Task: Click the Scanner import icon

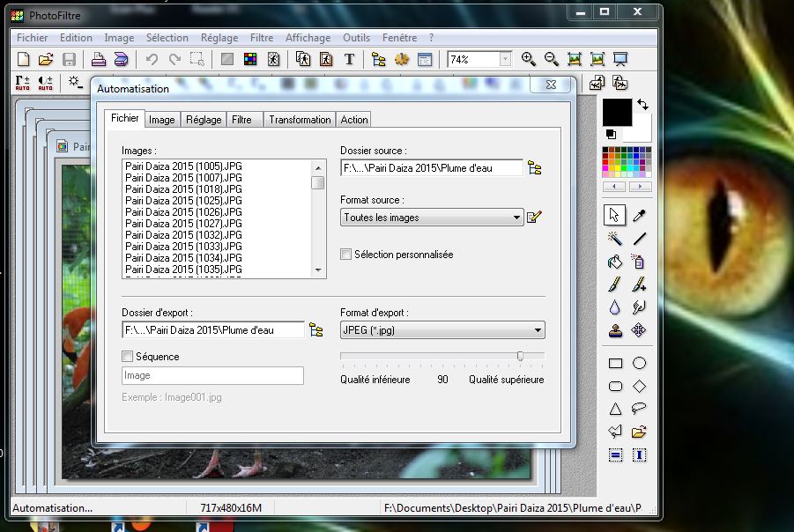Action: tap(121, 59)
